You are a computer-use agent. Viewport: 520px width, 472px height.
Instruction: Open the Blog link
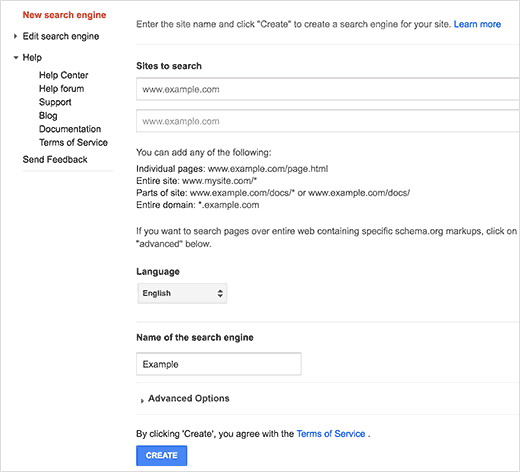point(48,116)
